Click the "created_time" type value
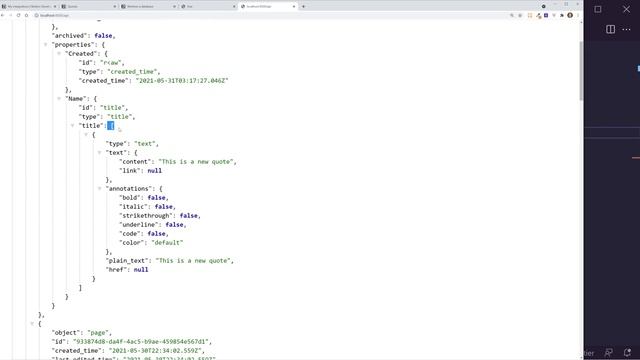 tap(132, 71)
